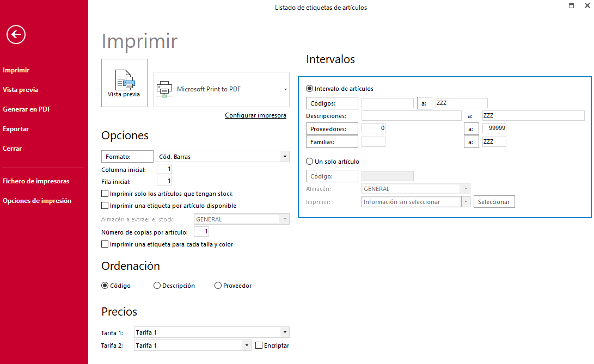Screen dimensions: 594x364
Task: Open Generar en PDF from sidebar
Action: (x=27, y=109)
